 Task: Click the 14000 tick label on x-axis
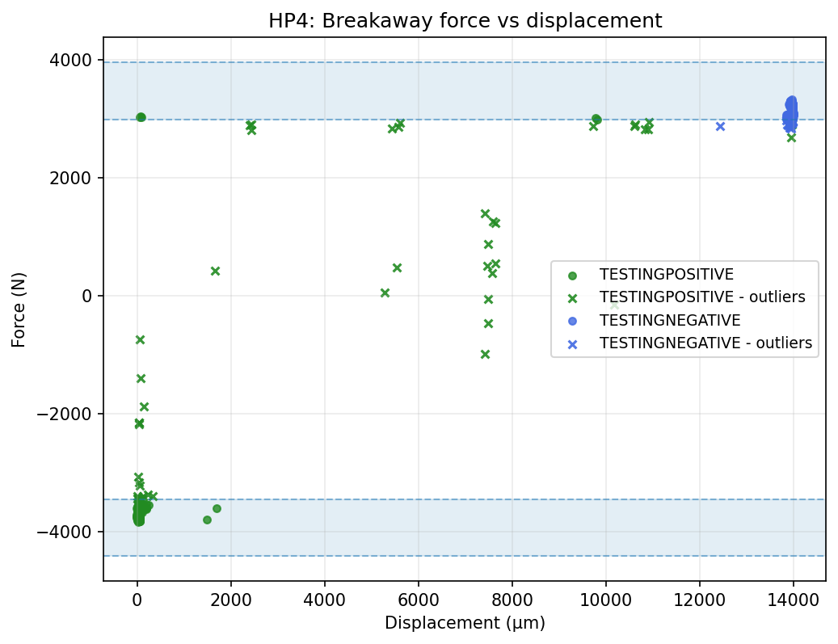point(793,601)
